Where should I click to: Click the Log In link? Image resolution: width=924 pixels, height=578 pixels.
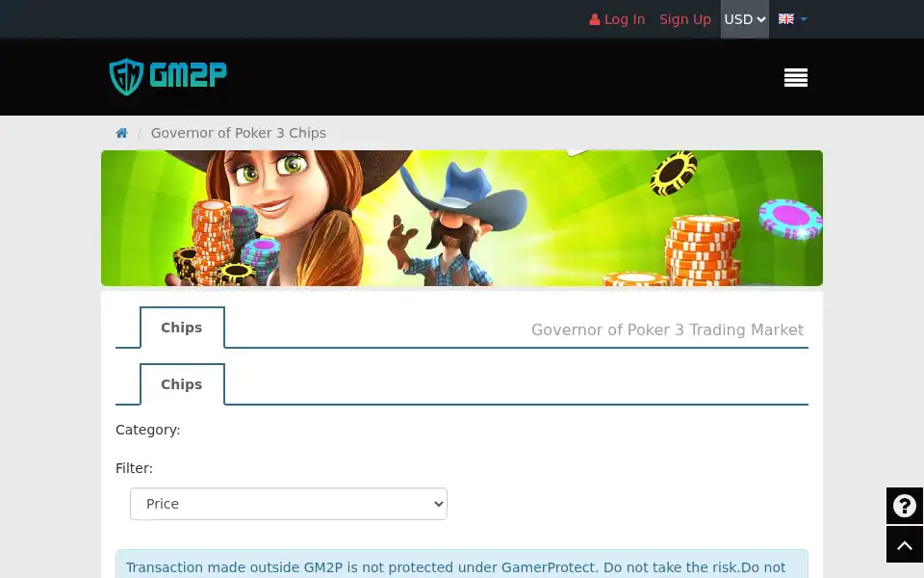[617, 19]
